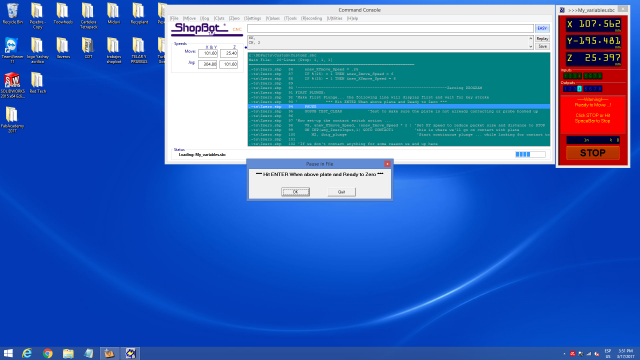Image resolution: width=640 pixels, height=360 pixels.
Task: Open the Settings menu
Action: pos(253,18)
